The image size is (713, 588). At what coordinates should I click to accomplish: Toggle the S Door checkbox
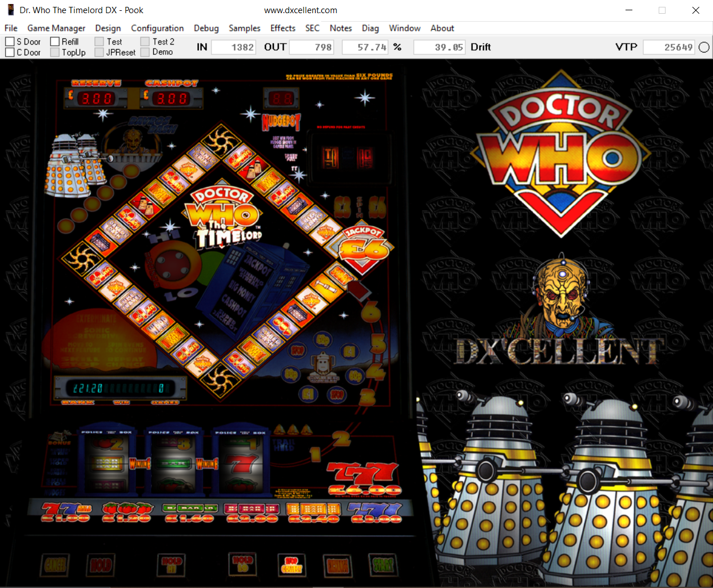point(10,42)
